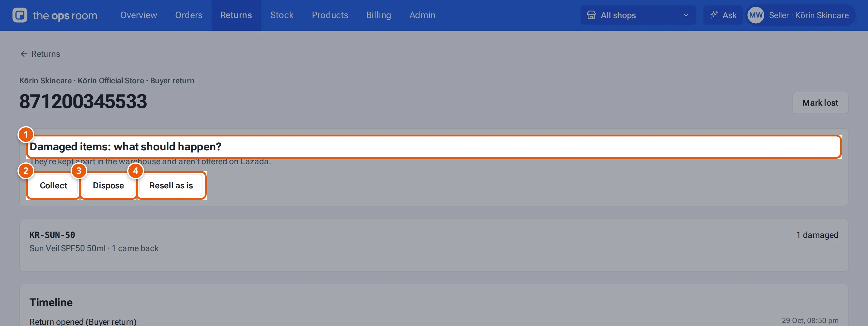Click Return opened (Buyer return) entry
The width and height of the screenshot is (868, 326).
coord(83,321)
